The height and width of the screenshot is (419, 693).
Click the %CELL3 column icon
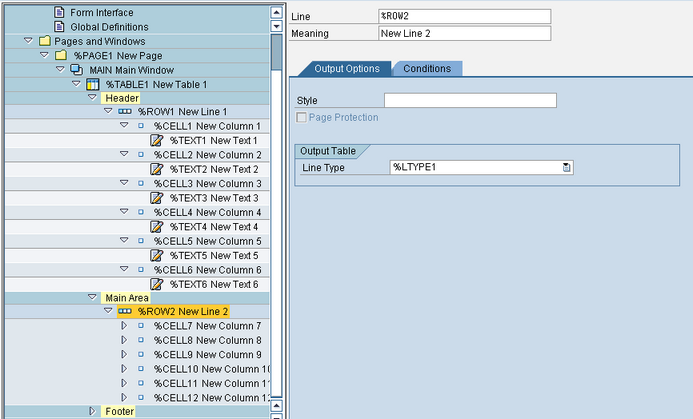point(141,183)
